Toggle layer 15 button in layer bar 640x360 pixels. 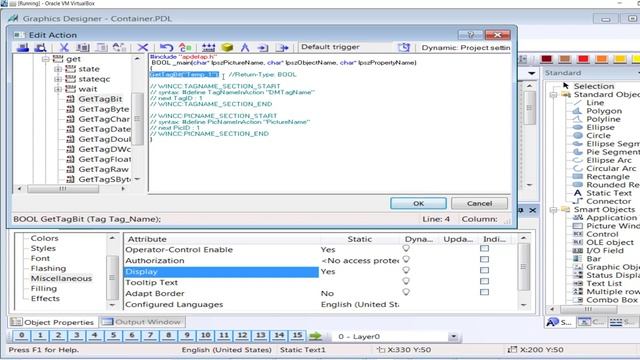(297, 336)
